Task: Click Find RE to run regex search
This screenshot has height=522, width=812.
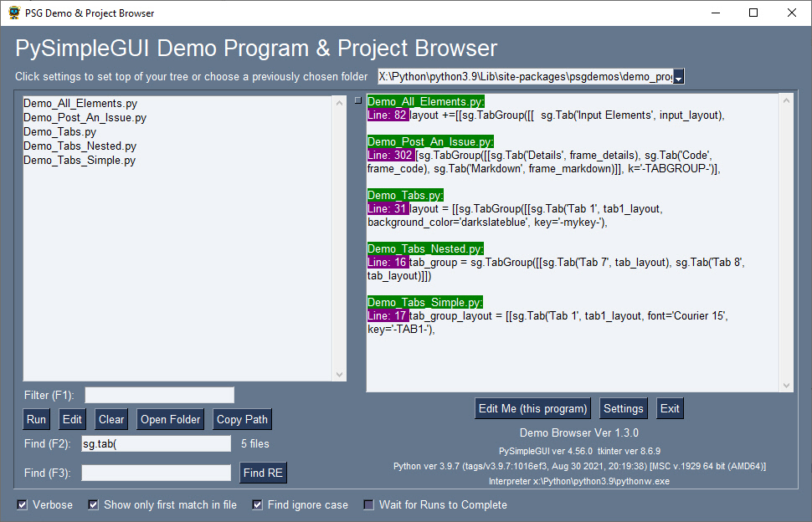Action: click(x=263, y=472)
